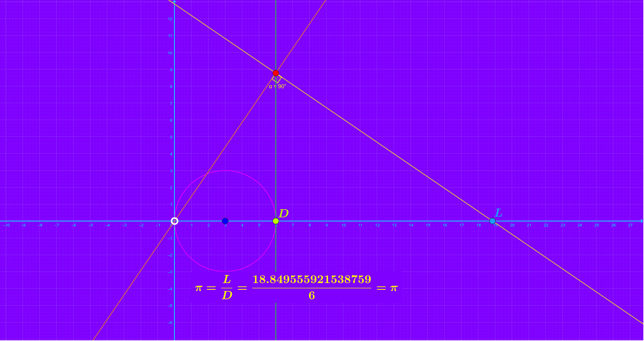Click the yellow label D

pyautogui.click(x=283, y=213)
